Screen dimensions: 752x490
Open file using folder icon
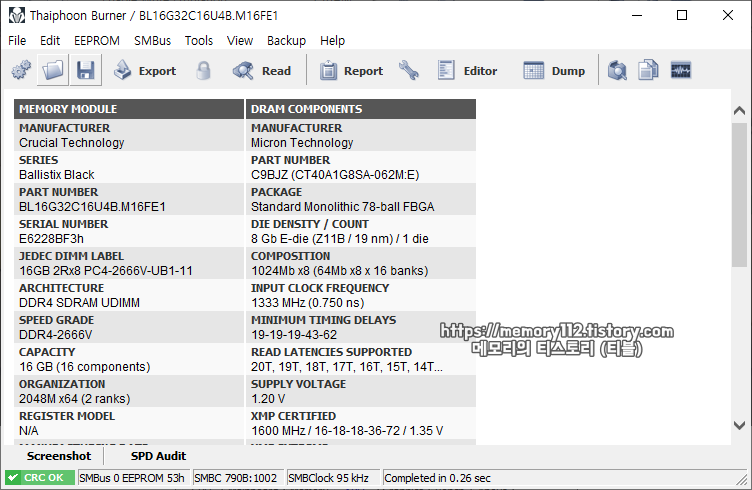coord(53,70)
